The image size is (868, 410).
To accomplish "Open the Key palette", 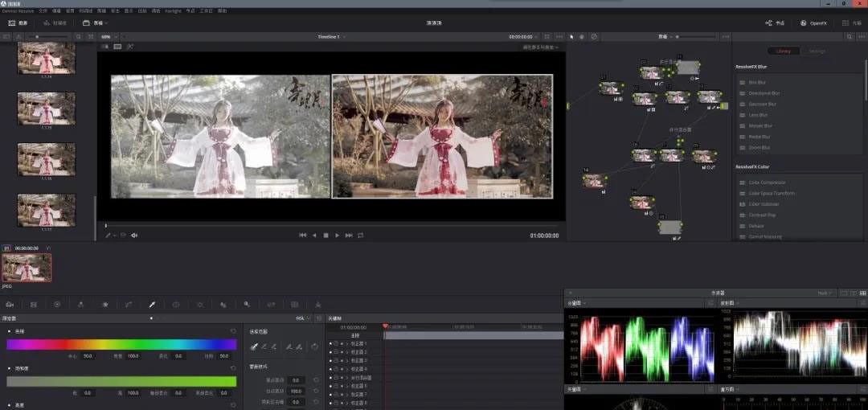I will tap(247, 305).
